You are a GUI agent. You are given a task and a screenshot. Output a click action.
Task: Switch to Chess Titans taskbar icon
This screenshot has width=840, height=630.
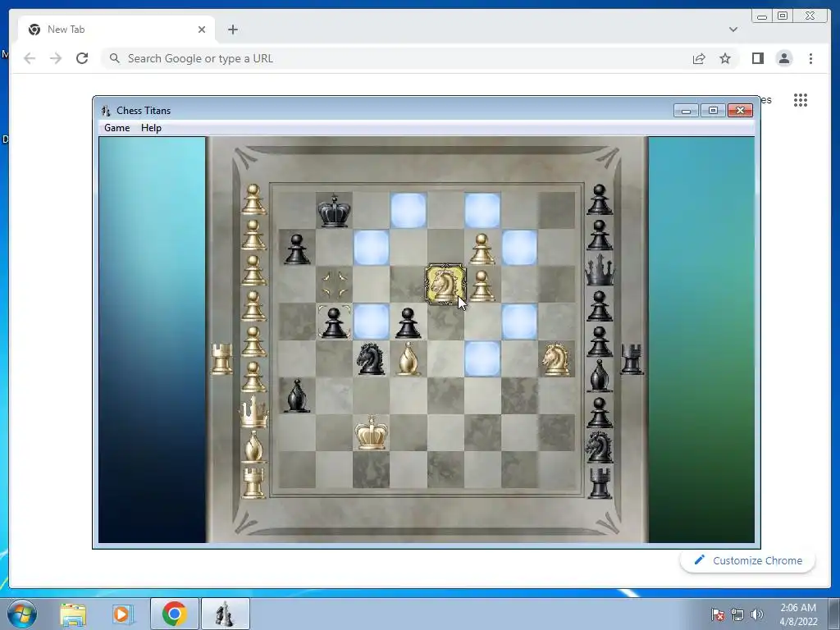point(225,614)
